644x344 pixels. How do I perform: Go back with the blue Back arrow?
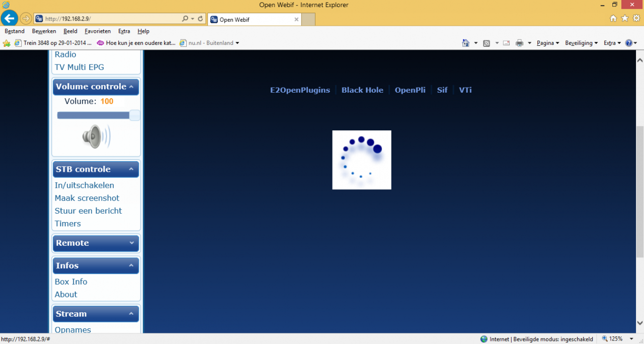(10, 19)
